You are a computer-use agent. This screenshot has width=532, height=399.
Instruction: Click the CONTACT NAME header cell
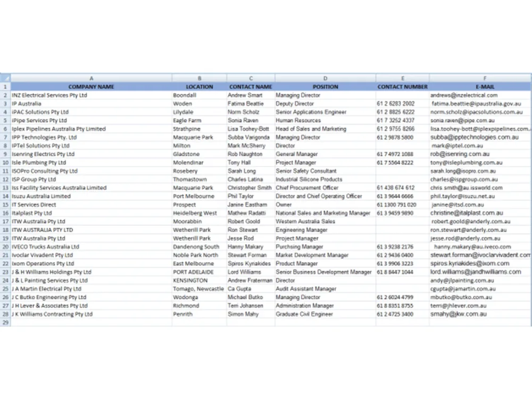tap(251, 87)
